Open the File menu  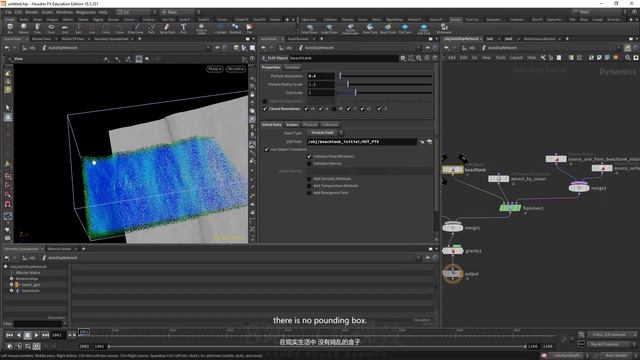pos(8,12)
